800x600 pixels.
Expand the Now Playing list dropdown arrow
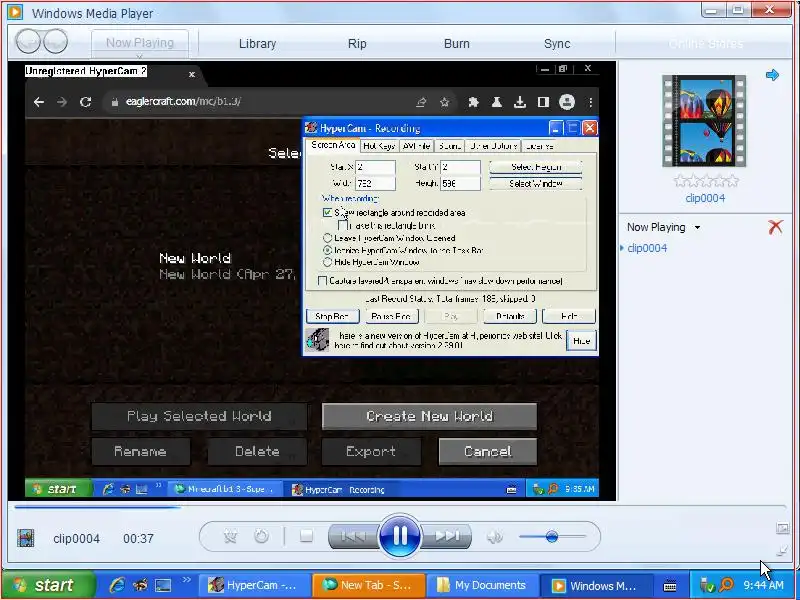coord(697,228)
